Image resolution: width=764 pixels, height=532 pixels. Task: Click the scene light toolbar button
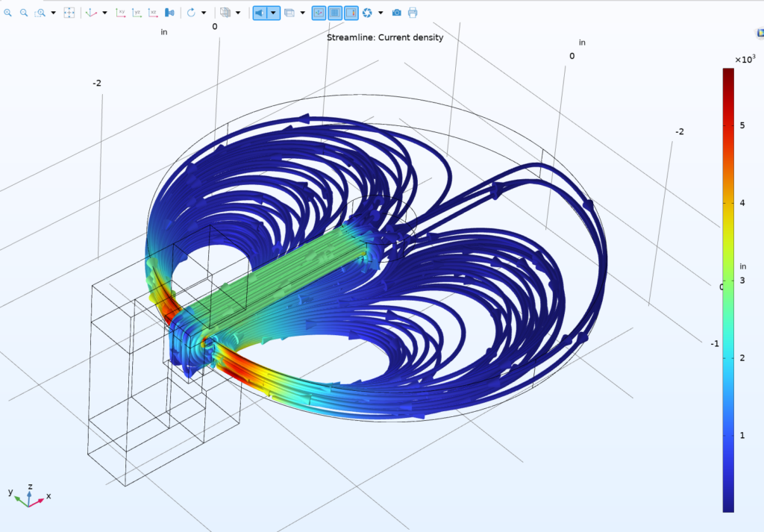(260, 13)
